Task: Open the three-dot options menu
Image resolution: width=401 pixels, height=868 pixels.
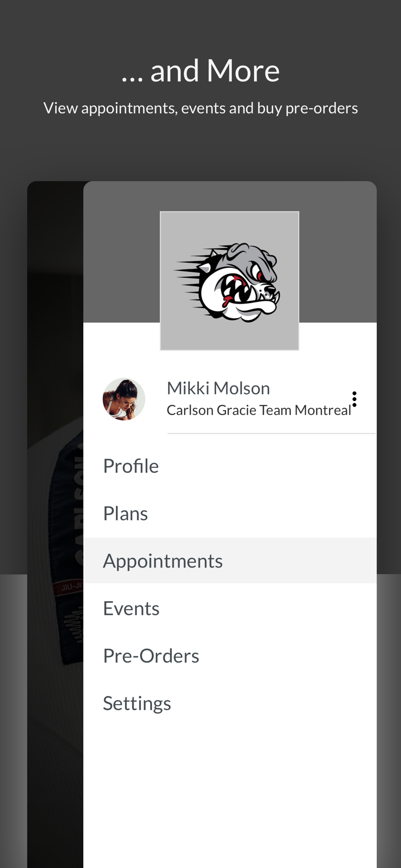Action: (354, 399)
